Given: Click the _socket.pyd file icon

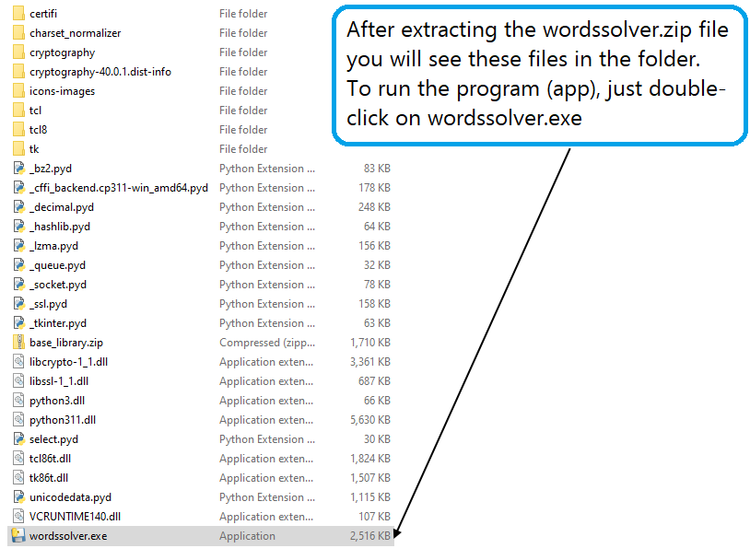Looking at the screenshot, I should pos(18,285).
